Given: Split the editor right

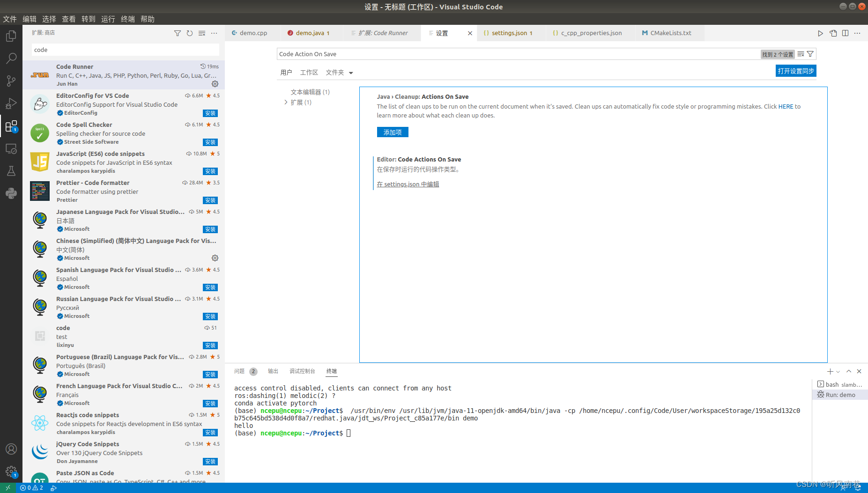Looking at the screenshot, I should point(845,33).
